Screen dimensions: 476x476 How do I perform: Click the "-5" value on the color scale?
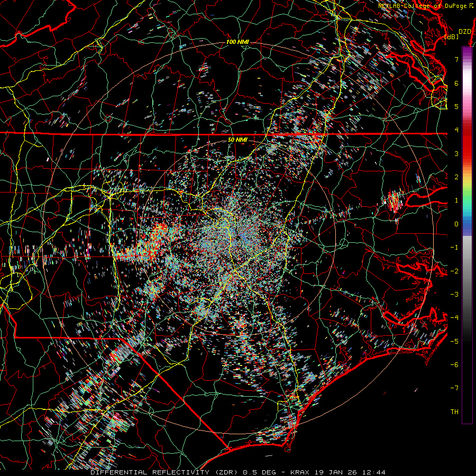click(454, 342)
